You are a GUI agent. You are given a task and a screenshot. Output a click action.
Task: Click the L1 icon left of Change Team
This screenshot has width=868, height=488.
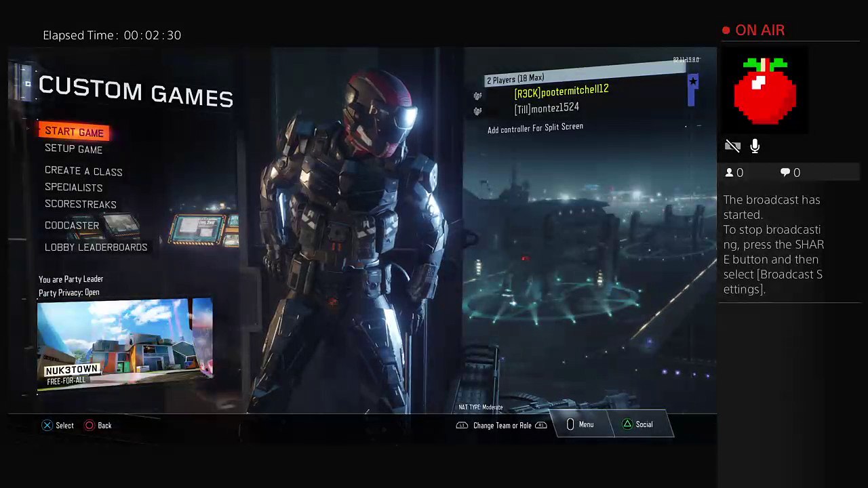(462, 426)
